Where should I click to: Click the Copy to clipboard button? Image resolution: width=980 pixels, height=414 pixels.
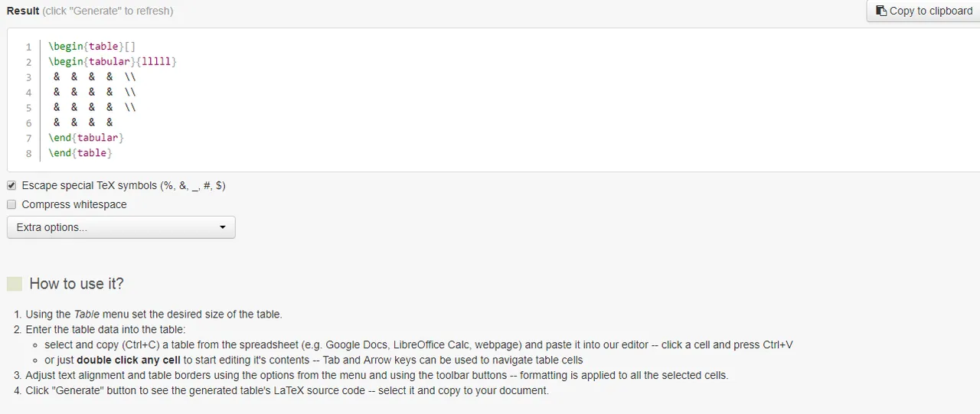pos(923,11)
